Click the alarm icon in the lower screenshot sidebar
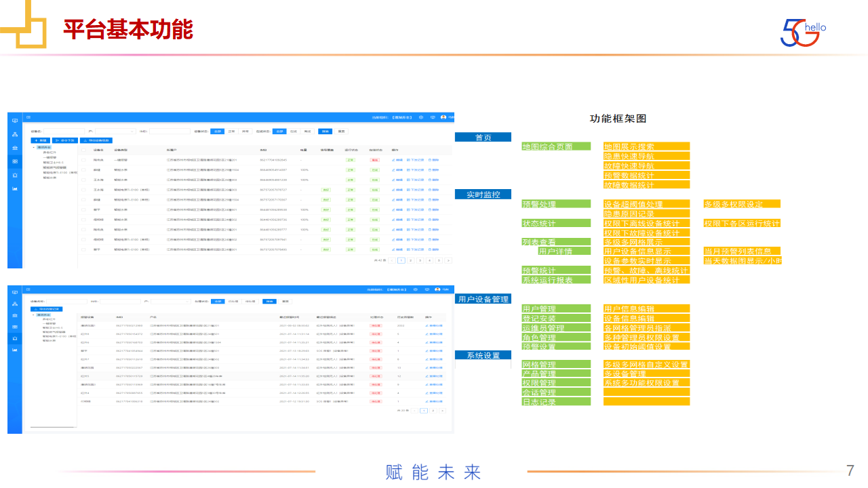The image size is (868, 488). (15, 338)
